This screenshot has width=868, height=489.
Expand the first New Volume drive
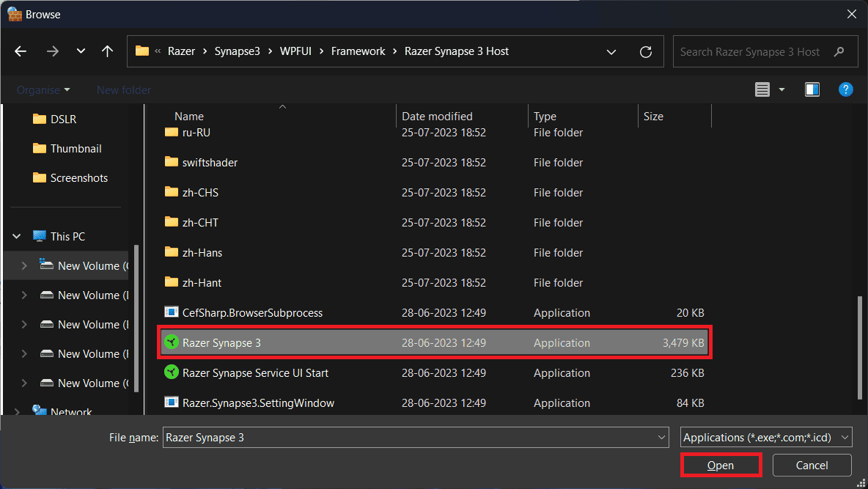23,266
